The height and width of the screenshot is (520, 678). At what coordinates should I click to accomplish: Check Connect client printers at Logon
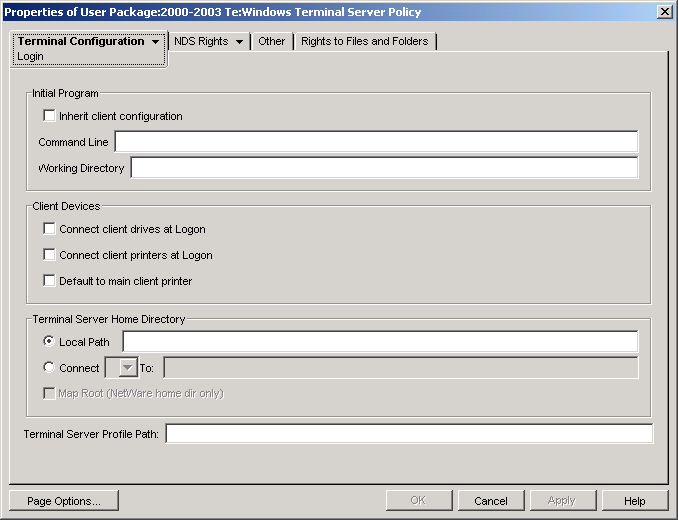pos(49,255)
